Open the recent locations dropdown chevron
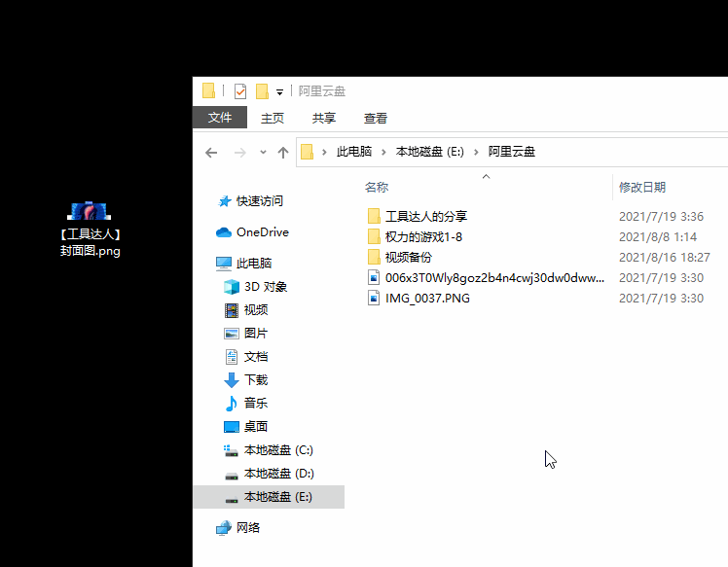Viewport: 728px width, 567px height. (263, 152)
